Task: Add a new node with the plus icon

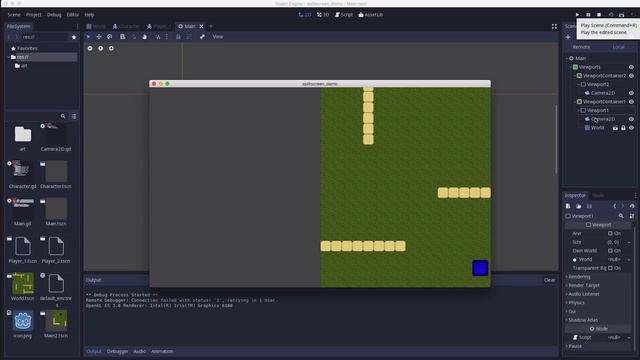Action: tap(568, 37)
